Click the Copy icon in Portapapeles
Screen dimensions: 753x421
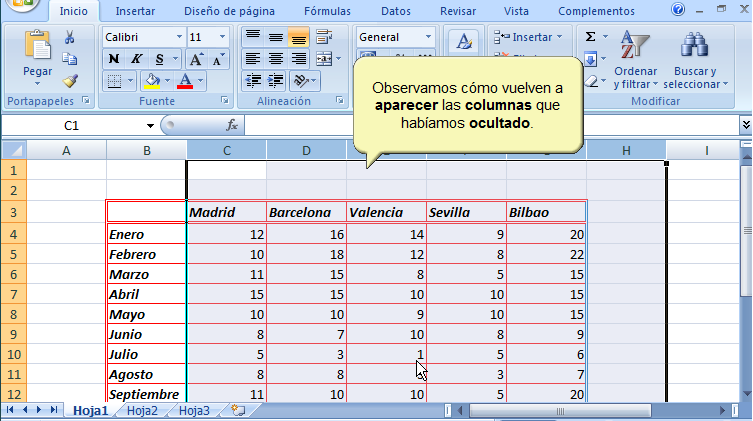70,59
